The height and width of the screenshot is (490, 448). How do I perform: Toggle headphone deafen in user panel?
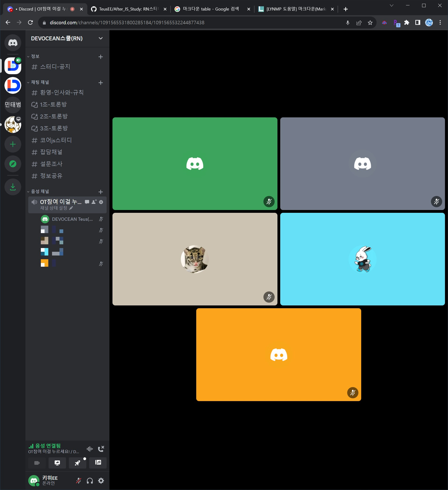pos(90,480)
